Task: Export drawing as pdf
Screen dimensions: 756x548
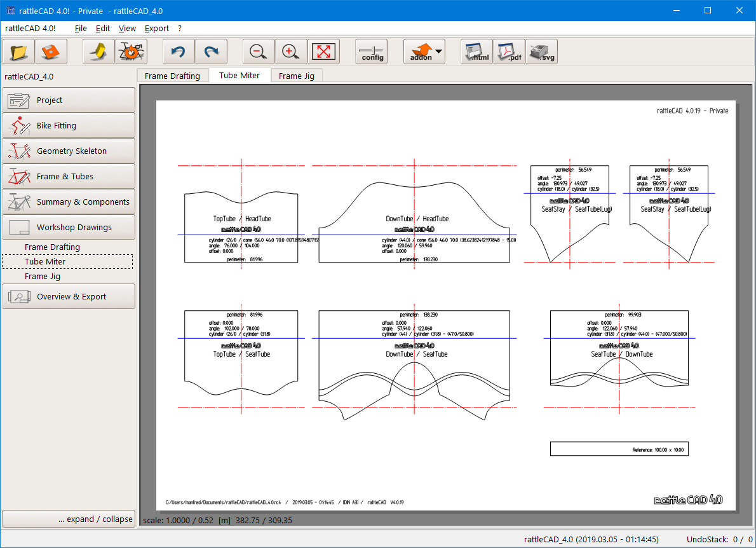Action: [509, 51]
